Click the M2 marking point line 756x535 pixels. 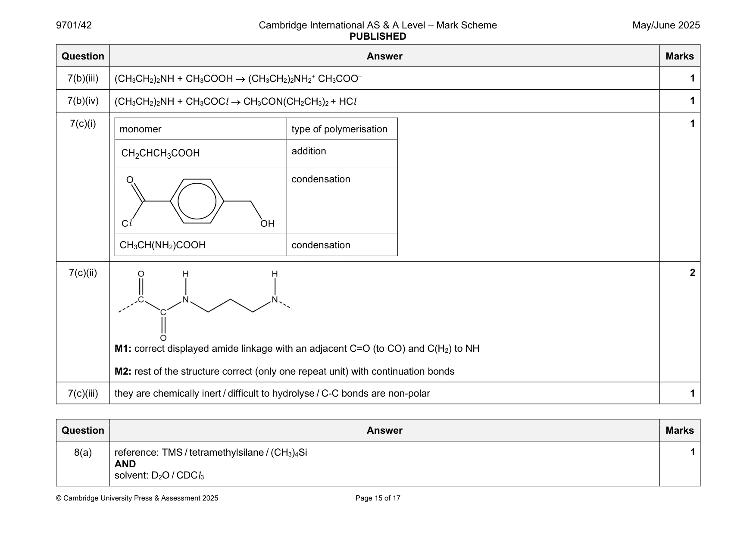point(284,372)
